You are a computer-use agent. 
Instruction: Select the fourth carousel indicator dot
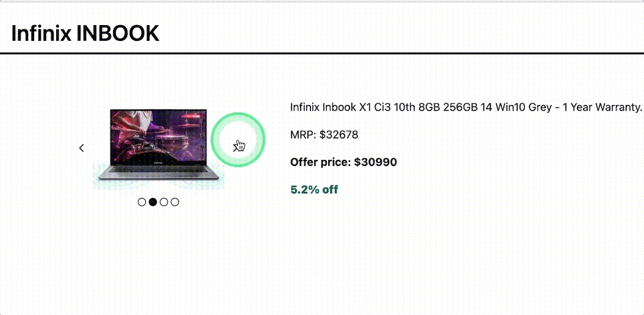pyautogui.click(x=175, y=202)
